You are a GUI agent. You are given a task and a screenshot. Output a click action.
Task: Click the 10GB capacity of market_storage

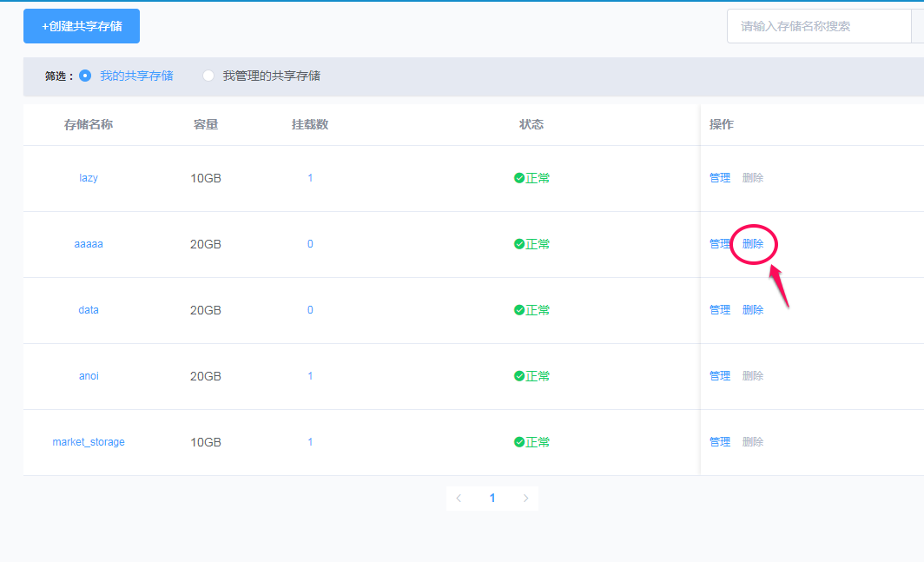click(206, 442)
